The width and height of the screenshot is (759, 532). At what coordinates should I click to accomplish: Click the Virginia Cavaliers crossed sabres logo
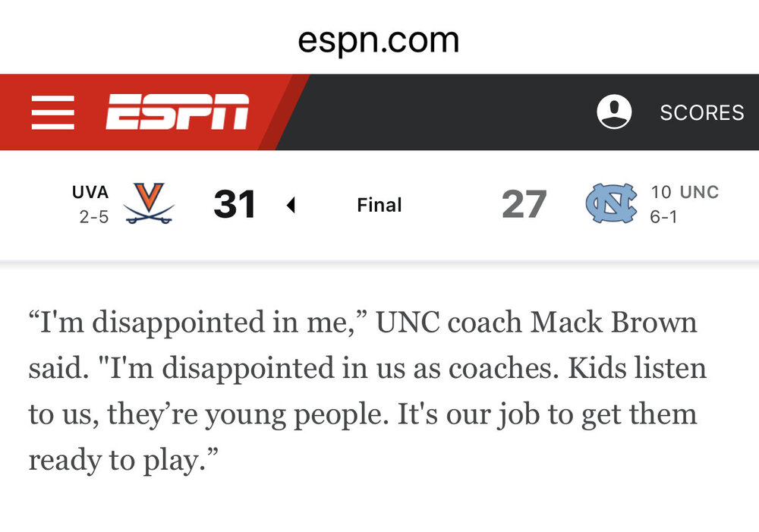pos(149,203)
